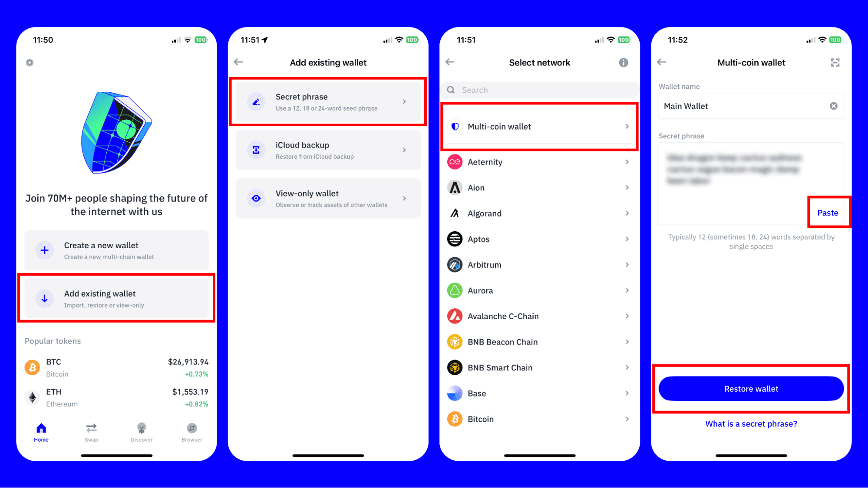
Task: Click the Restore wallet button
Action: click(751, 389)
